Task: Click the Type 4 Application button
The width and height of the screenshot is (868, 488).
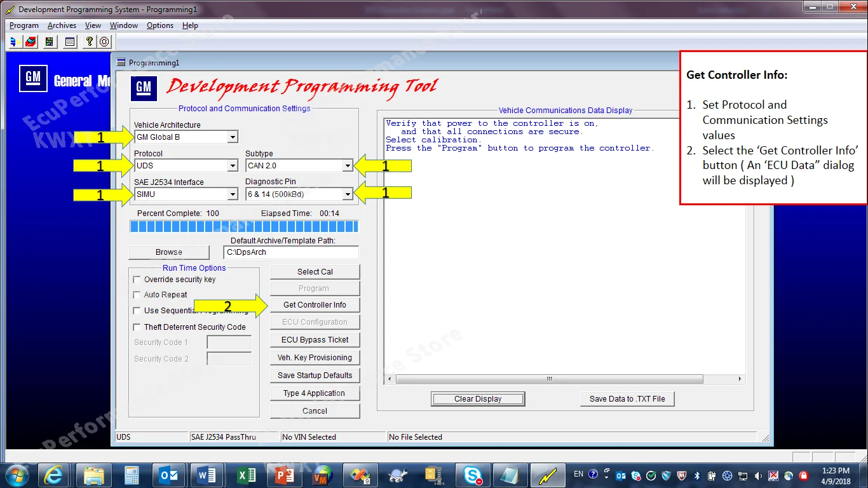Action: coord(315,393)
